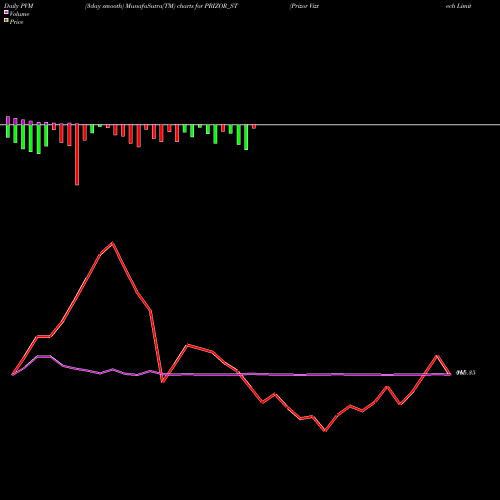500x500 pixels.
Task: Click the Volume legend color swatch
Action: click(6, 13)
